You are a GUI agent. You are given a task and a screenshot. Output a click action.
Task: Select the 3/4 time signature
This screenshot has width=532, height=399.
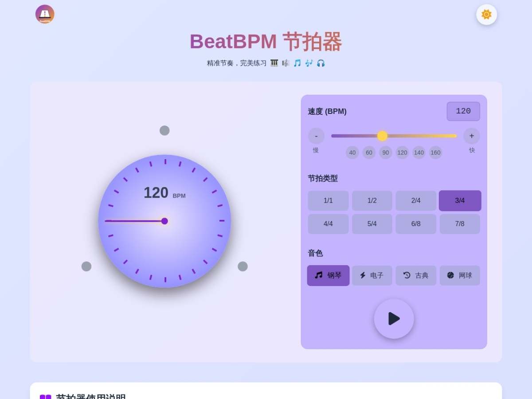coord(460,200)
